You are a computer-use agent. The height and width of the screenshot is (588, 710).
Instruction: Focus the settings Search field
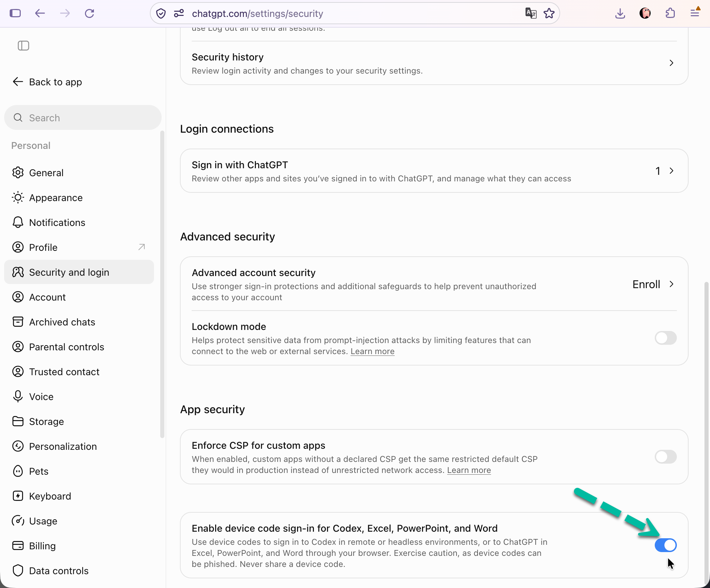coord(83,118)
